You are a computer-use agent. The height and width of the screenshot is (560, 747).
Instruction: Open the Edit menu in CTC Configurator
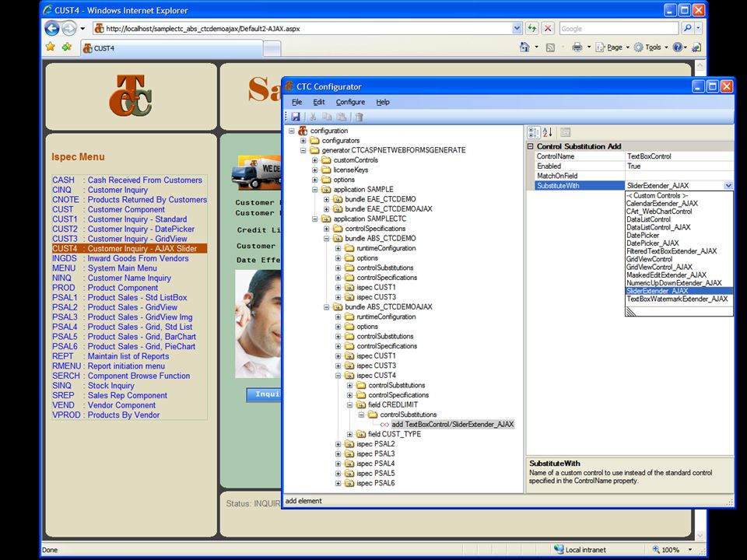pos(319,102)
